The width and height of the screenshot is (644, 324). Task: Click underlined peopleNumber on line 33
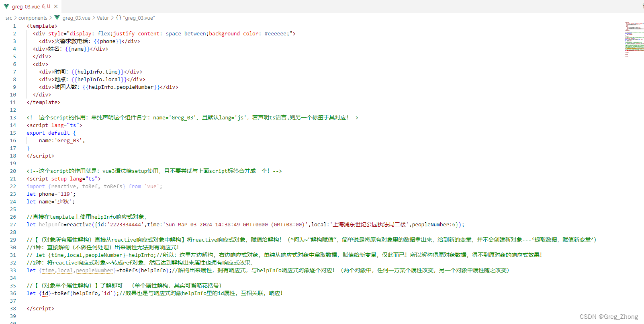(x=94, y=271)
